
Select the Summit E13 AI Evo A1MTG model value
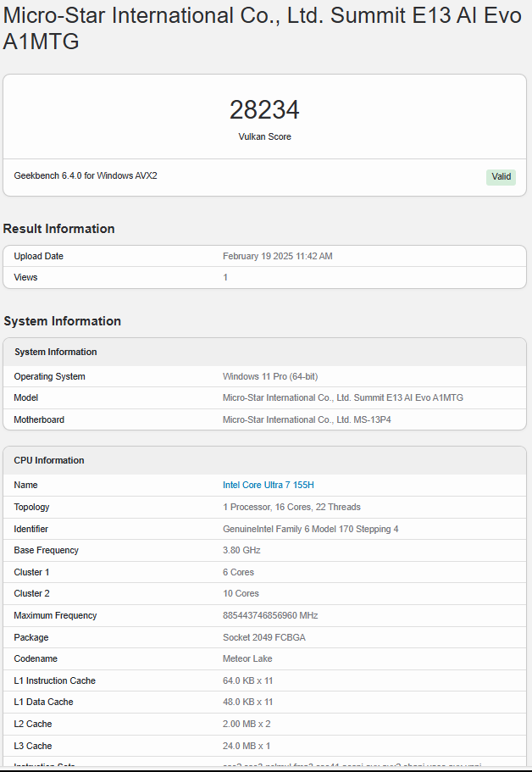tap(343, 397)
